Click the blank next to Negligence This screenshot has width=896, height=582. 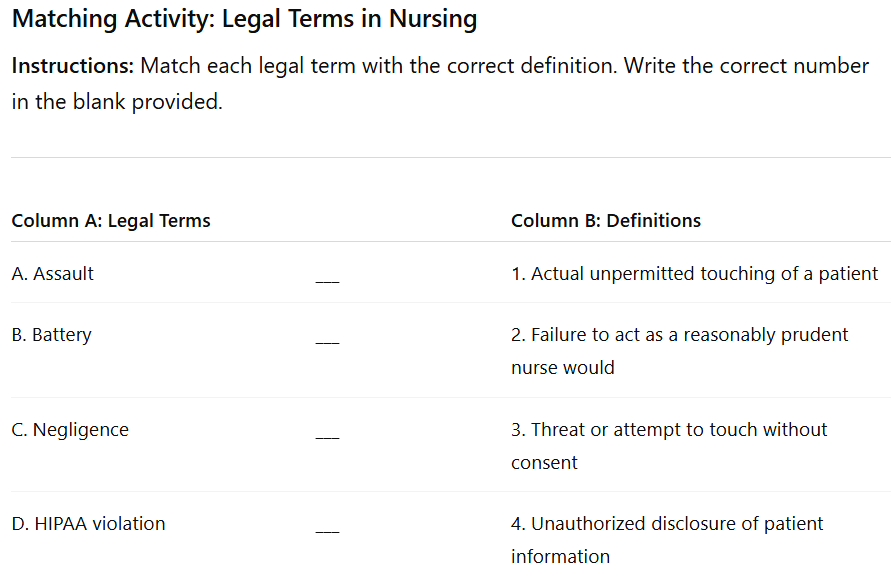click(327, 437)
